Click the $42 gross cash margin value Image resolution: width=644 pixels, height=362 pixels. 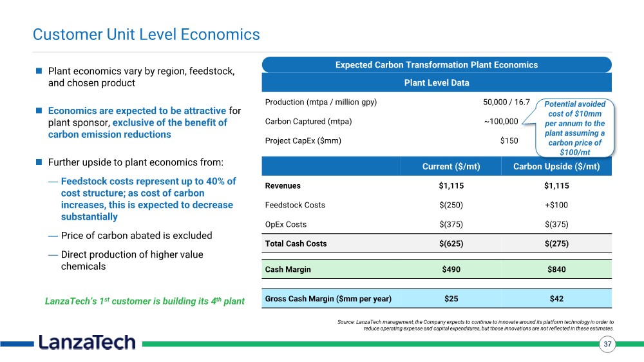tap(556, 299)
